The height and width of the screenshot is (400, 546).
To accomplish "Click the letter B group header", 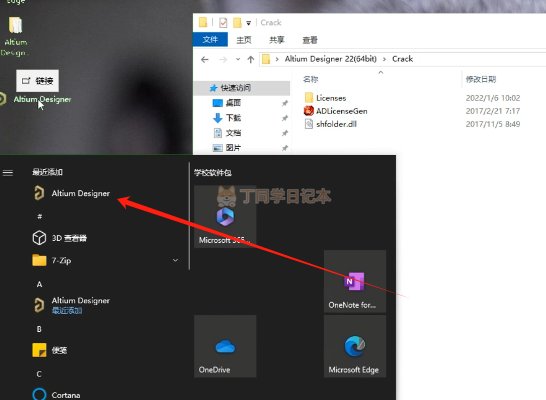I will [39, 329].
